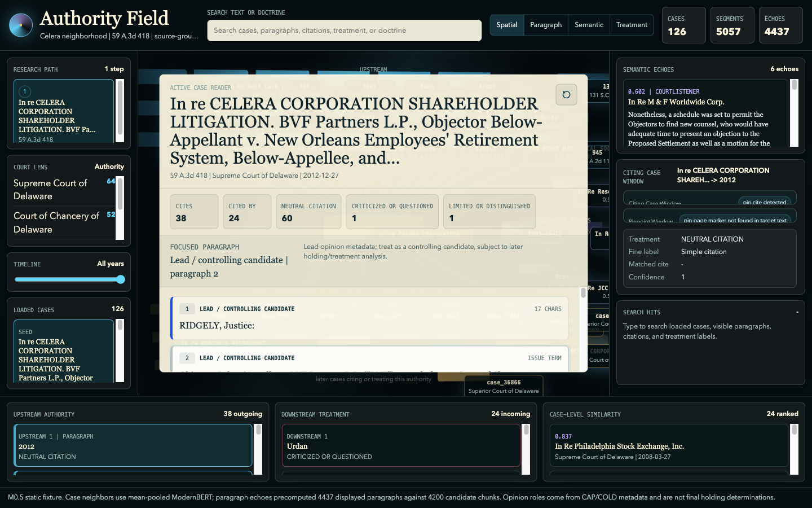Image resolution: width=812 pixels, height=508 pixels.
Task: Click the loaded cases scrollbar
Action: [120, 351]
